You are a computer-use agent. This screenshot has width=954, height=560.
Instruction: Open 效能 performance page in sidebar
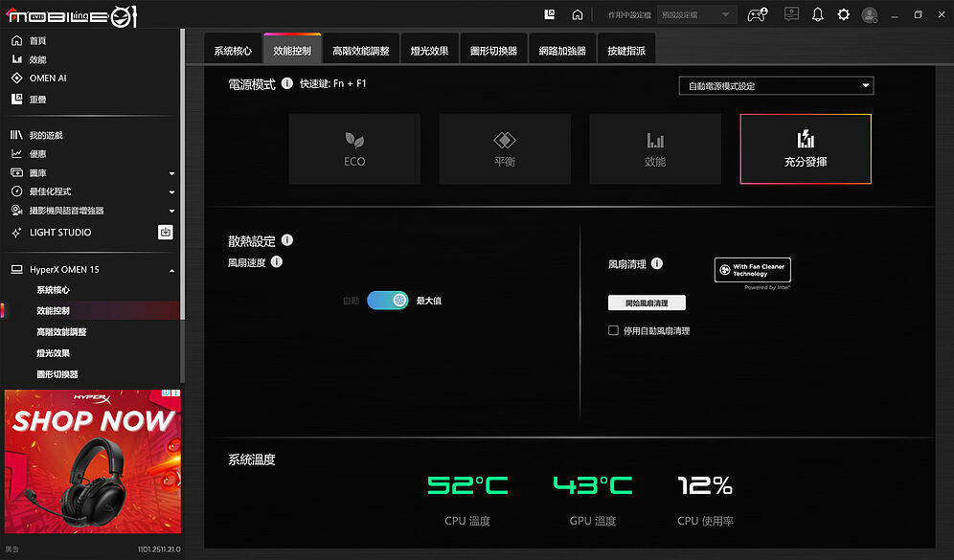coord(37,59)
